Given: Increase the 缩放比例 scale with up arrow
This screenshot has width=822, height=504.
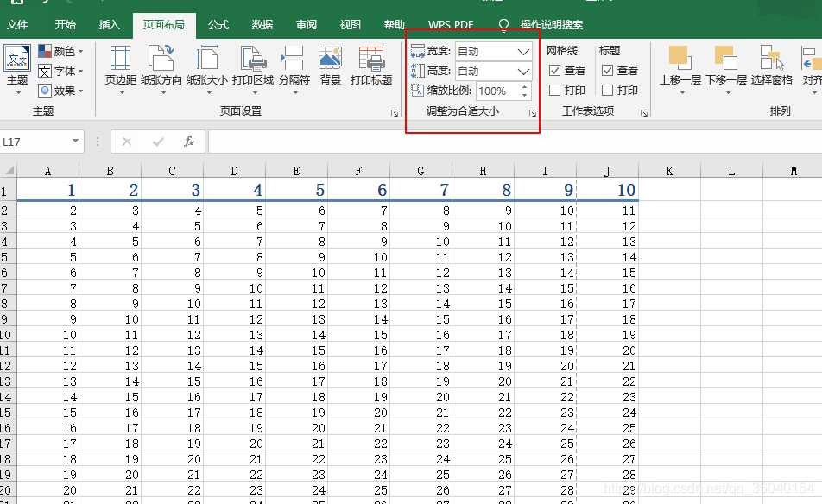Looking at the screenshot, I should pyautogui.click(x=524, y=87).
